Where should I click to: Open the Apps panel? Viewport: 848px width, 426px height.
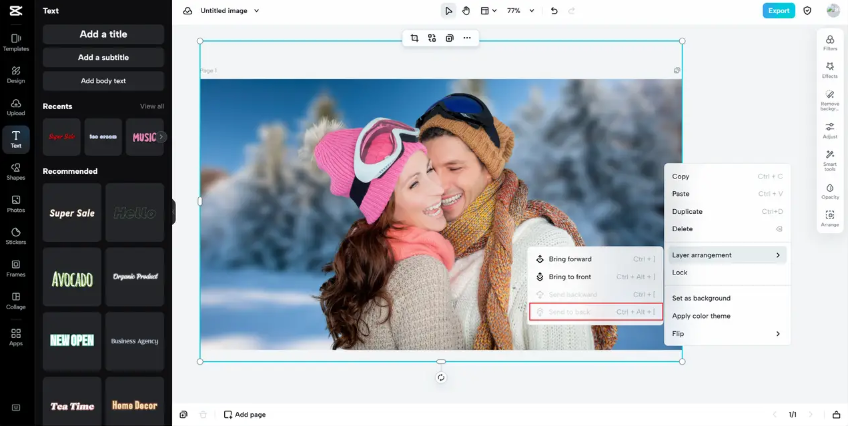click(x=16, y=337)
